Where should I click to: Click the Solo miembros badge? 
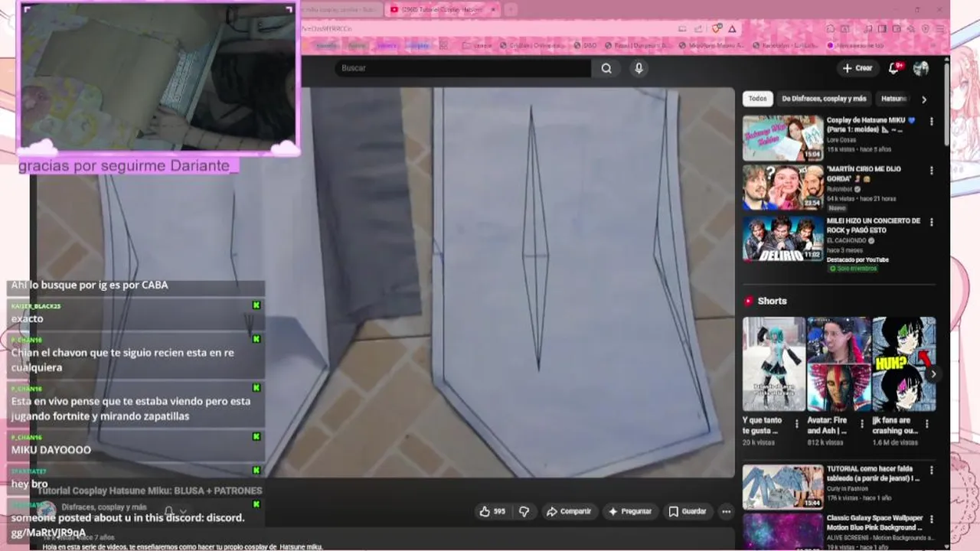[852, 269]
